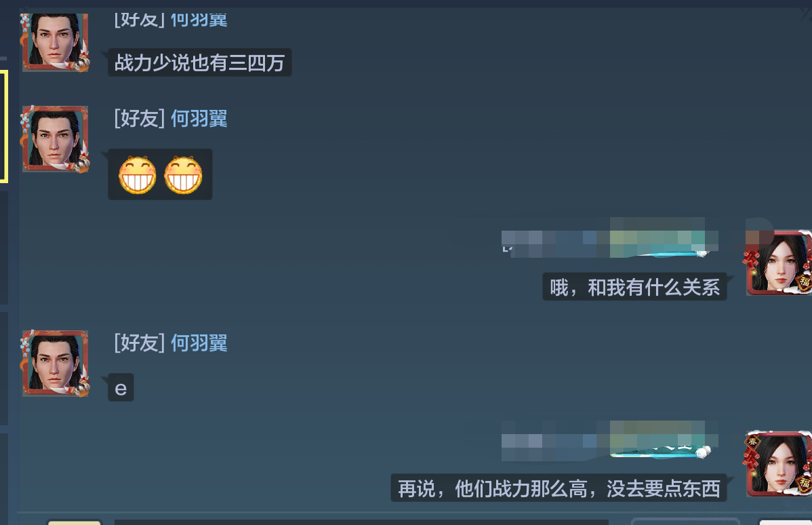The height and width of the screenshot is (525, 812).
Task: Click your own avatar beside the 再说 message
Action: click(778, 463)
